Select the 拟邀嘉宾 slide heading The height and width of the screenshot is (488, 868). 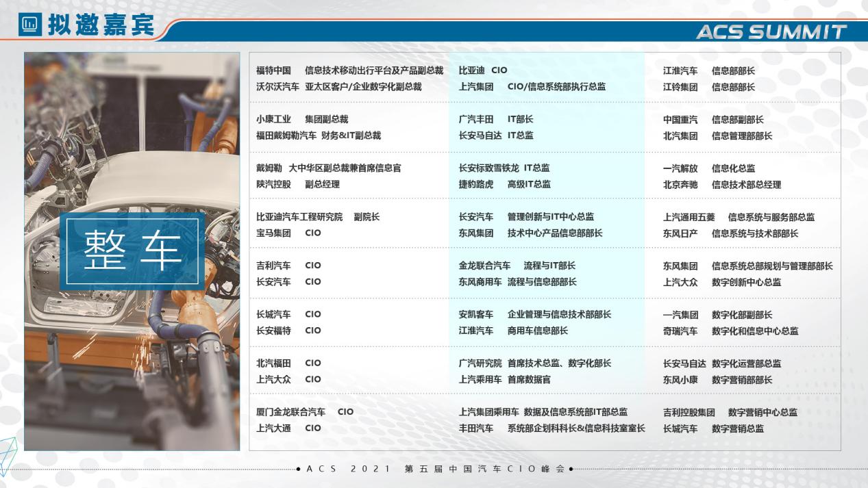[101, 26]
